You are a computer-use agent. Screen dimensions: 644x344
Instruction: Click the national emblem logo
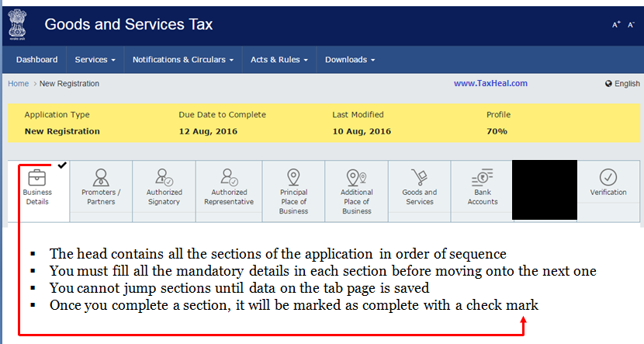click(x=17, y=24)
